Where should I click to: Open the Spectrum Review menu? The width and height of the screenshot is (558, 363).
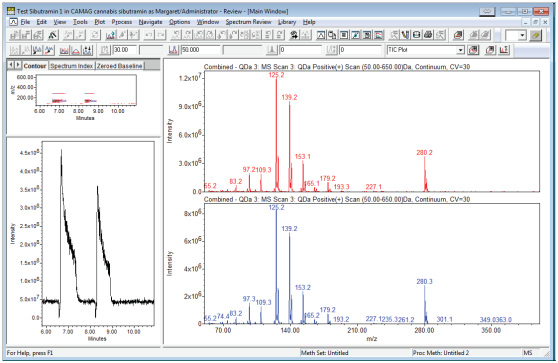[248, 22]
